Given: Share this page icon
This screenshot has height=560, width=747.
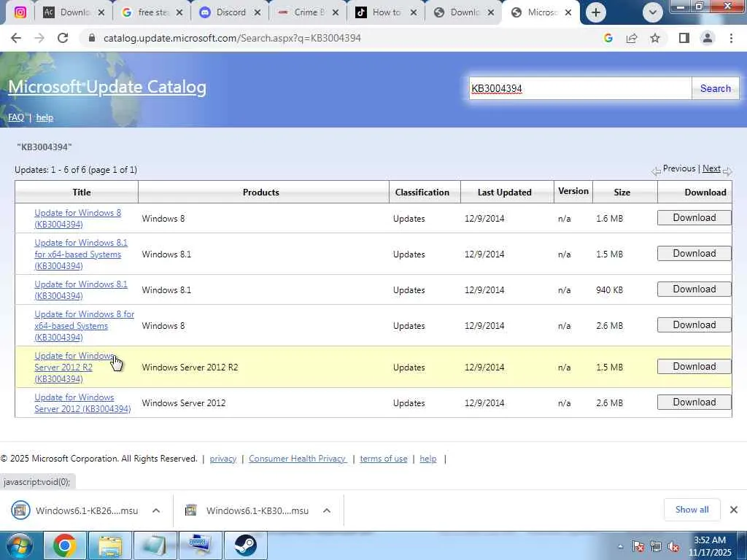Looking at the screenshot, I should (x=632, y=38).
